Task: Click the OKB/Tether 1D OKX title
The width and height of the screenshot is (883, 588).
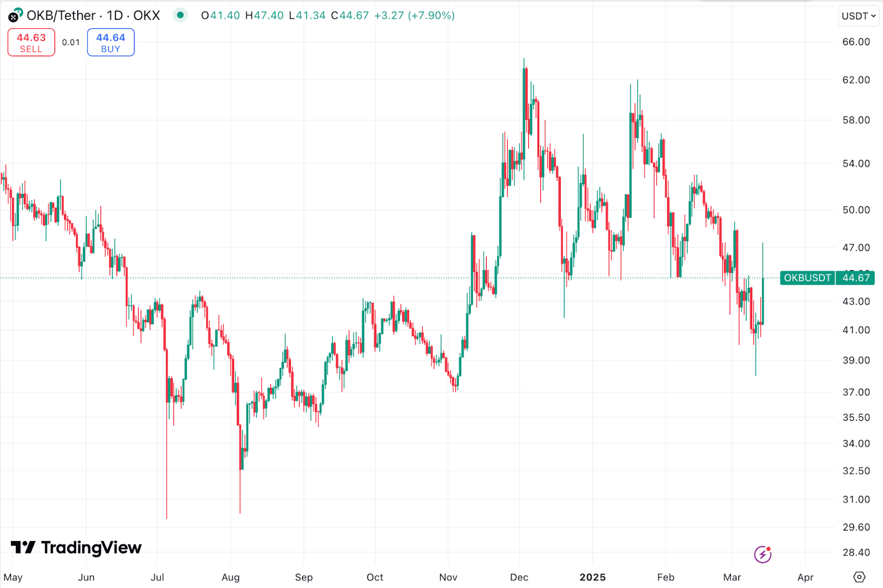Action: (x=93, y=15)
